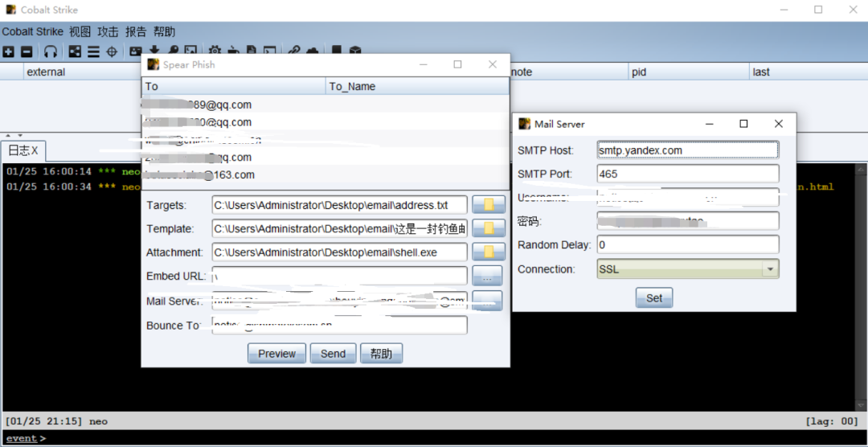Select the recipient row ending 163.com
Screen dimensions: 868x447
325,175
